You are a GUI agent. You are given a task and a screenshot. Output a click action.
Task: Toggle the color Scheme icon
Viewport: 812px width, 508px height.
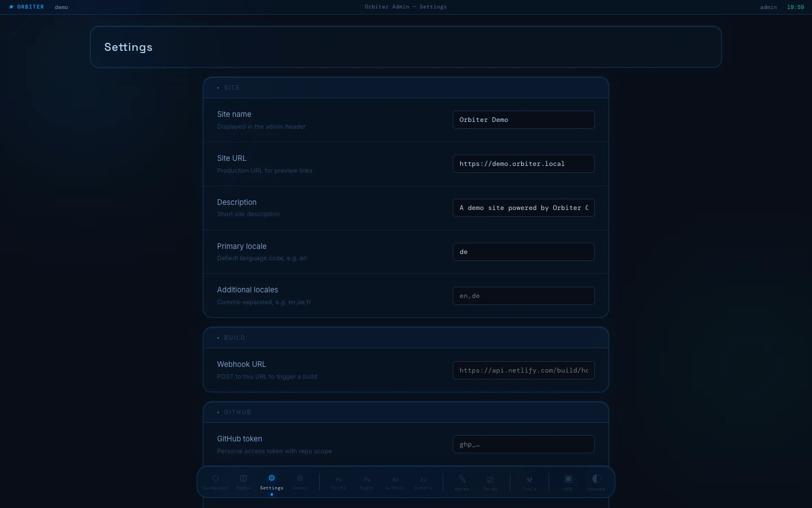tap(597, 483)
